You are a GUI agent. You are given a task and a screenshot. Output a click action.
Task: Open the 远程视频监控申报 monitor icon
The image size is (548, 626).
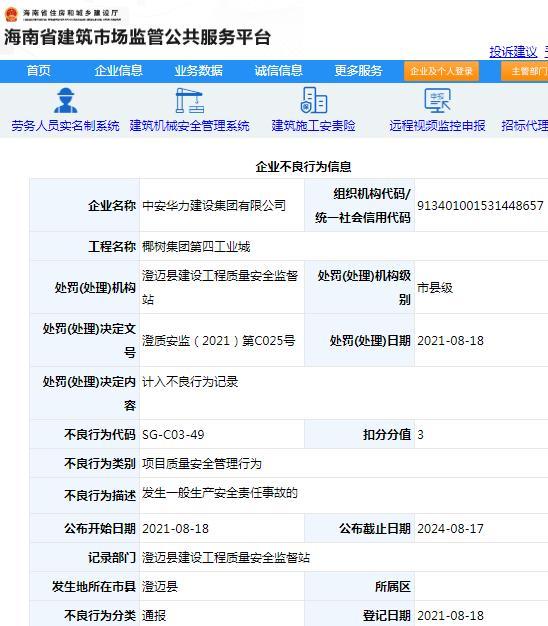[x=437, y=101]
